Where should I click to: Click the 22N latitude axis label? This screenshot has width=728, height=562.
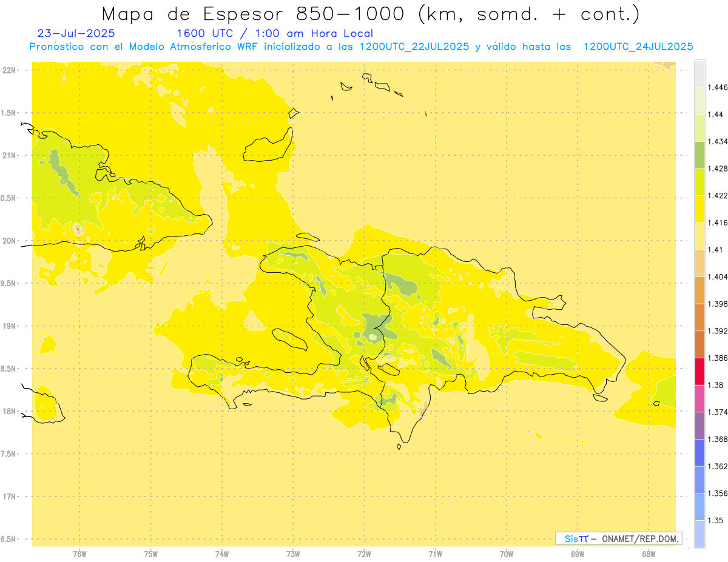[x=10, y=70]
